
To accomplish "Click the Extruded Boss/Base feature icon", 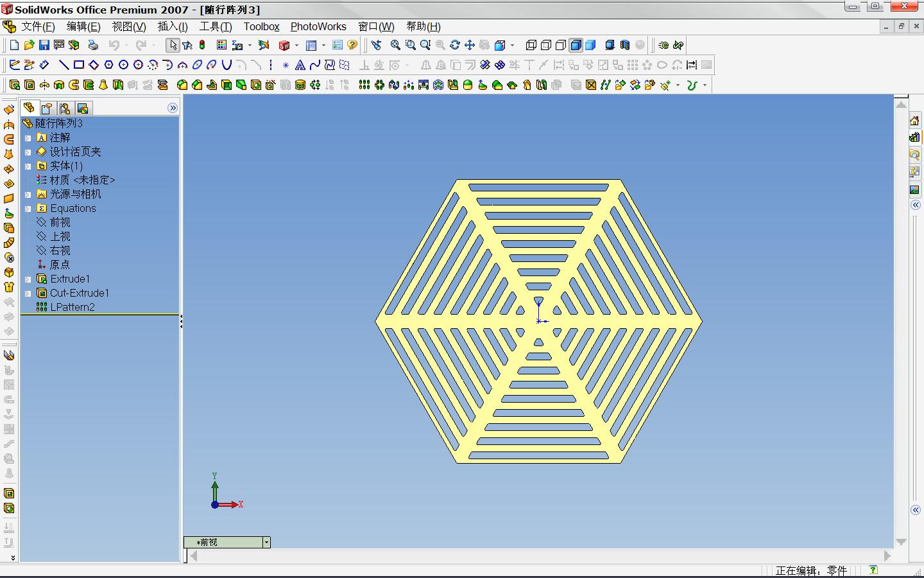I will tap(14, 85).
